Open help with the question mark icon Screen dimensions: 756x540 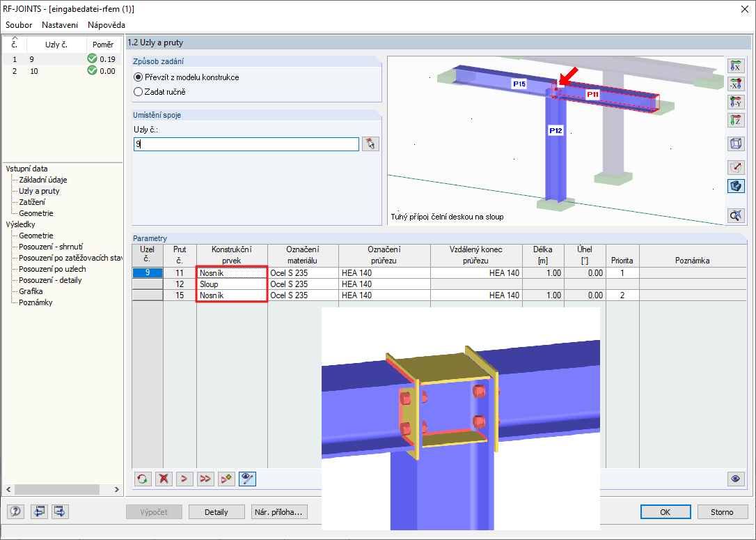pyautogui.click(x=16, y=511)
